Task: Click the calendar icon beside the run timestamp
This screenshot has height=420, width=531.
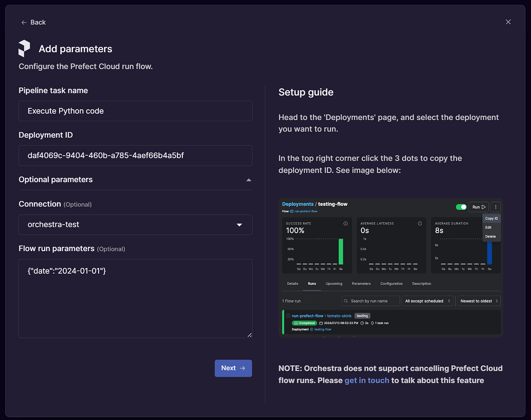Action: 321,323
